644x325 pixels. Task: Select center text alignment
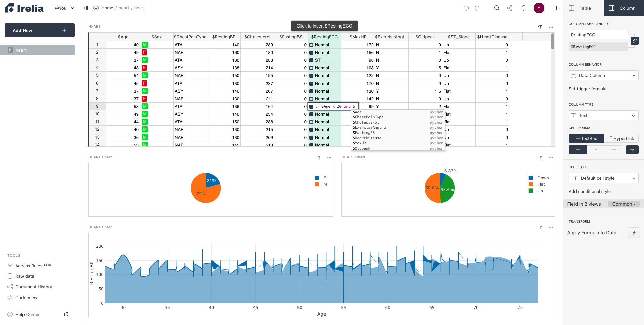click(596, 150)
